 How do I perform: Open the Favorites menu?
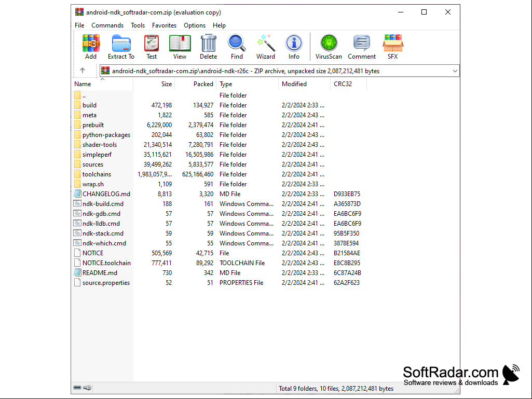[x=164, y=25]
